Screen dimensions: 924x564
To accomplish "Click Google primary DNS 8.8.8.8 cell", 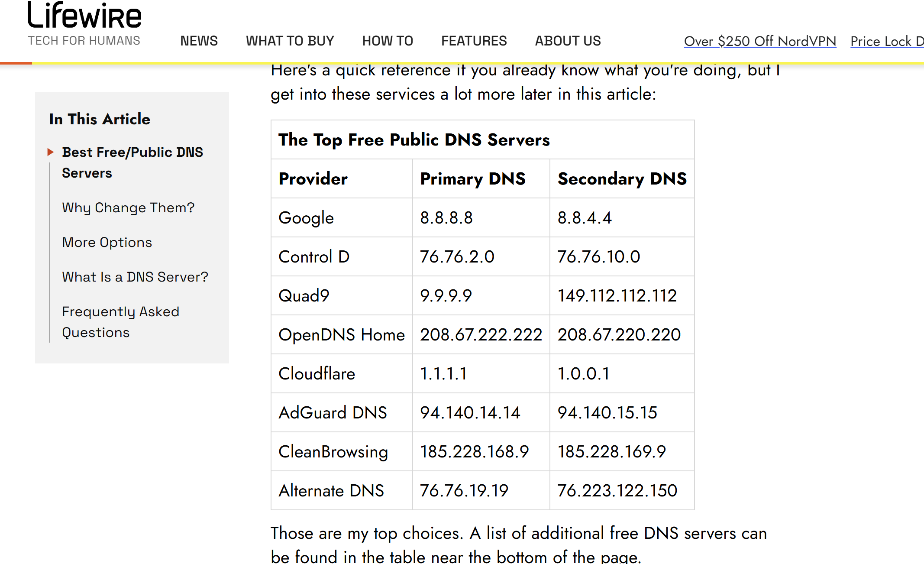I will click(x=446, y=217).
